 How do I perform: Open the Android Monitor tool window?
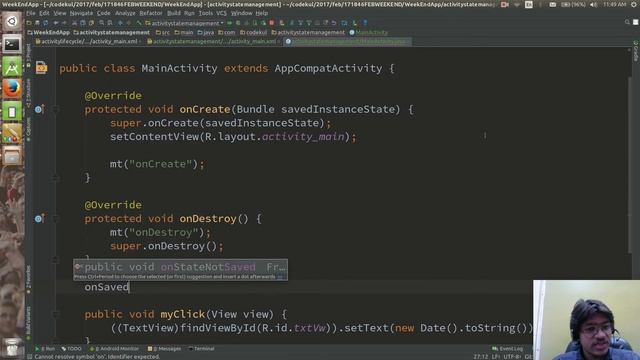[114, 349]
